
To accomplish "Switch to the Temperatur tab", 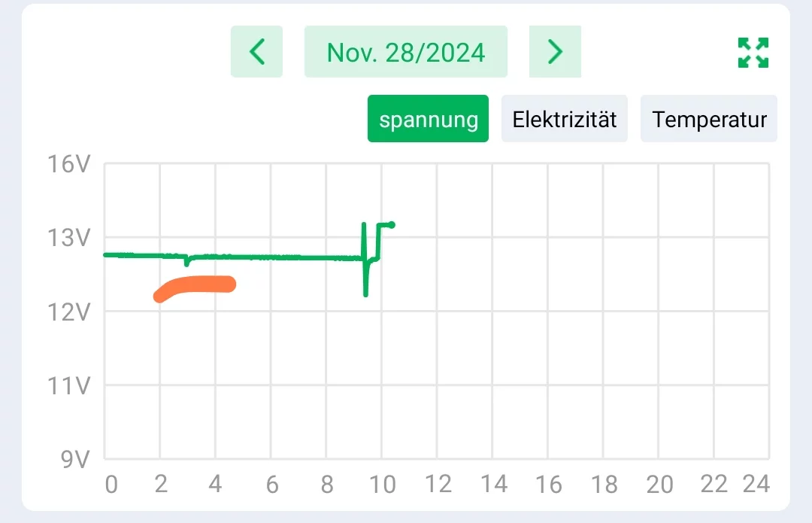I will tap(709, 119).
